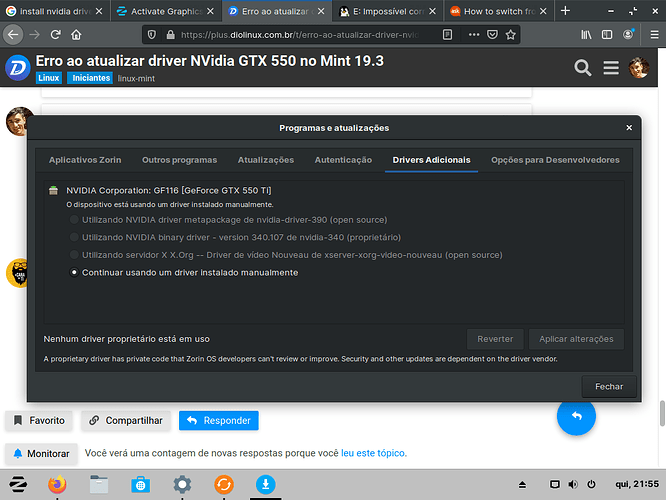This screenshot has height=500, width=666.
Task: Open Firefox library icon
Action: tap(586, 34)
